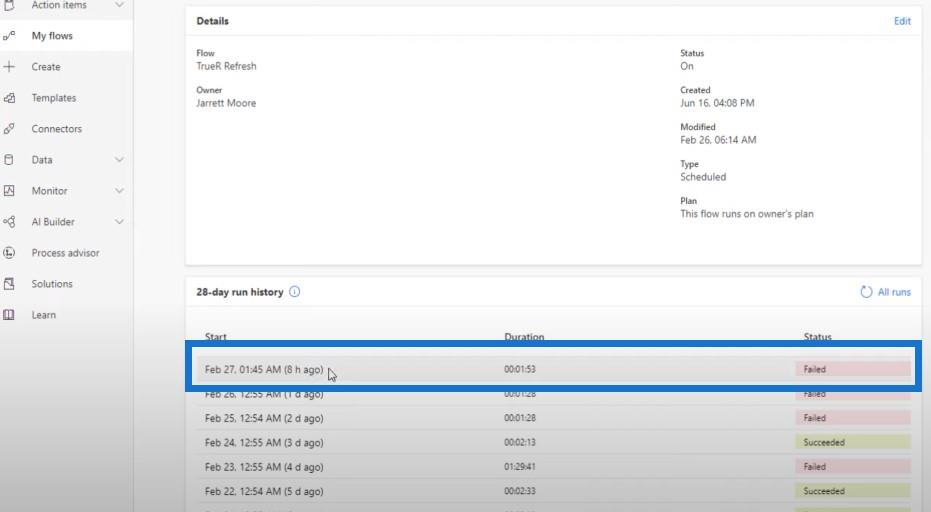Open AI Builder section
The image size is (931, 512).
[x=53, y=222]
